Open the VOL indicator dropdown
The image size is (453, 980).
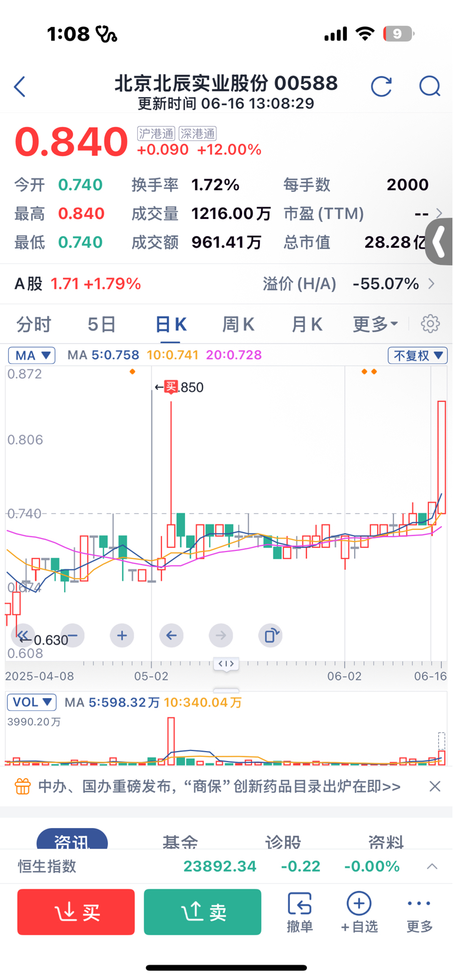pyautogui.click(x=32, y=702)
